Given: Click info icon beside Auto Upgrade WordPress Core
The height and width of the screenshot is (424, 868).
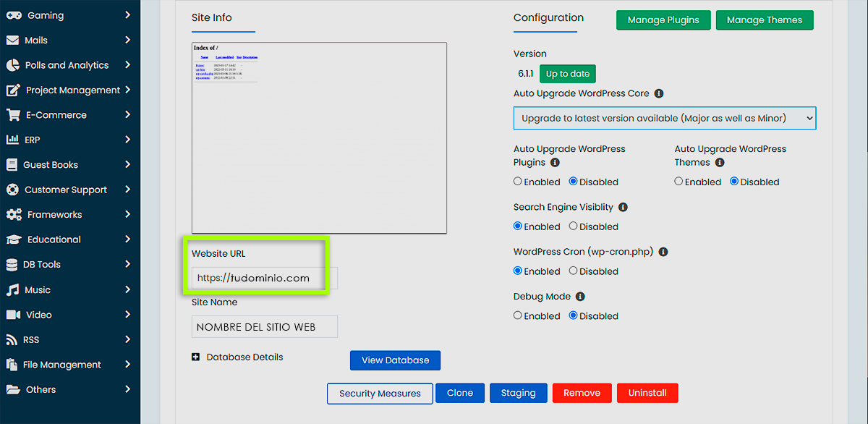Looking at the screenshot, I should [658, 93].
